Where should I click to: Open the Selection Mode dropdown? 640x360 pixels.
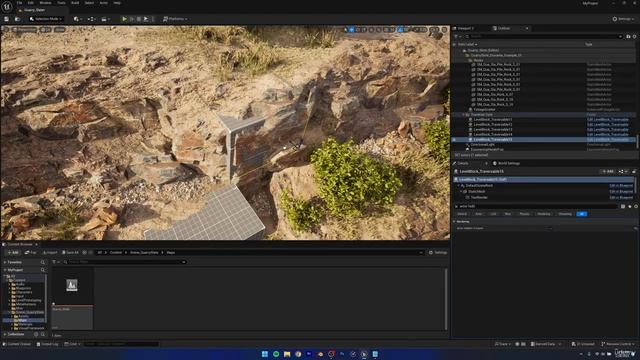(x=46, y=19)
